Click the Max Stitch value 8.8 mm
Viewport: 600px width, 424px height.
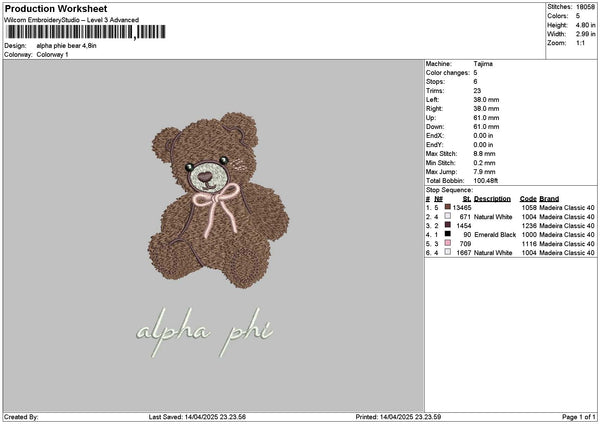click(484, 154)
